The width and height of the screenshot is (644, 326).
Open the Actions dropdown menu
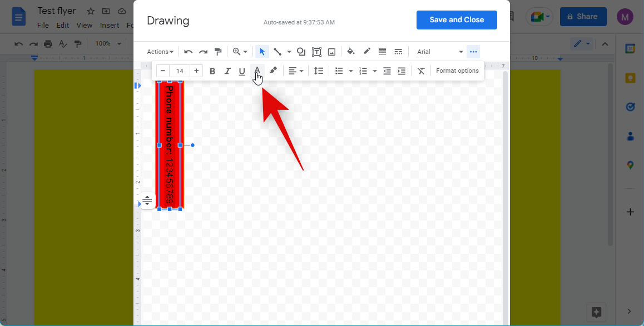(x=160, y=52)
